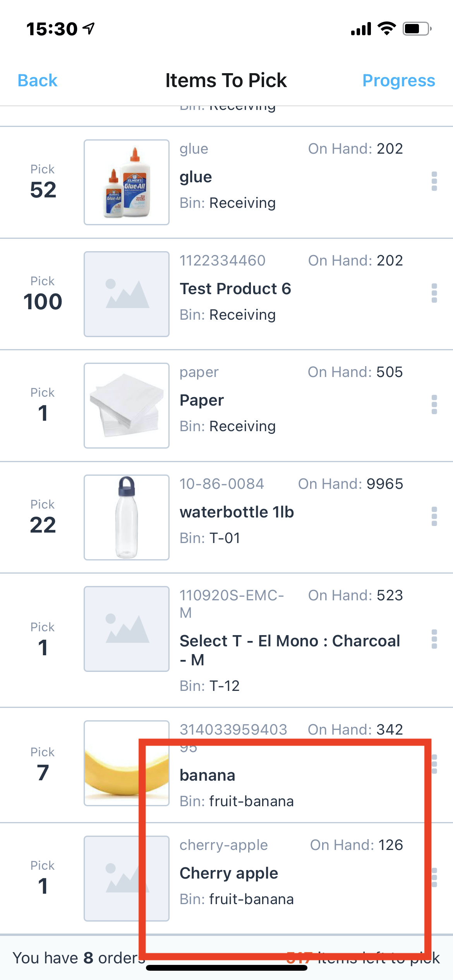
Task: Go Back to the previous screen
Action: click(38, 81)
